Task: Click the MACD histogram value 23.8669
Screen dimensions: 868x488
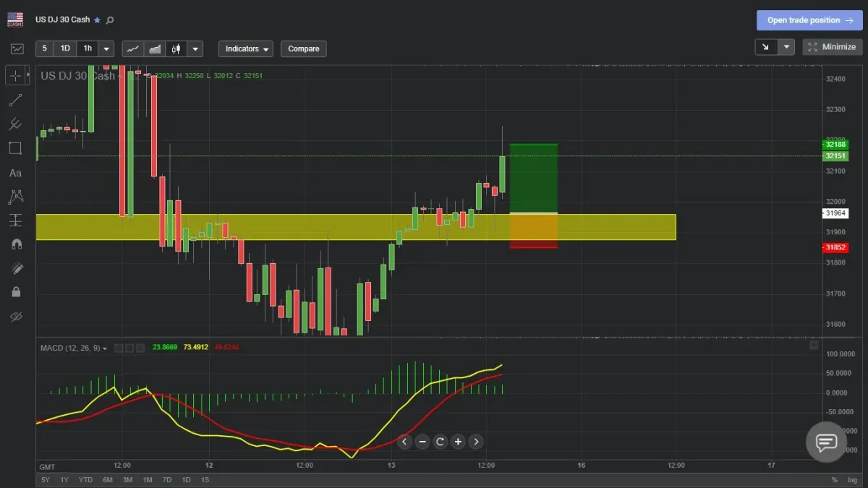Action: pos(166,348)
